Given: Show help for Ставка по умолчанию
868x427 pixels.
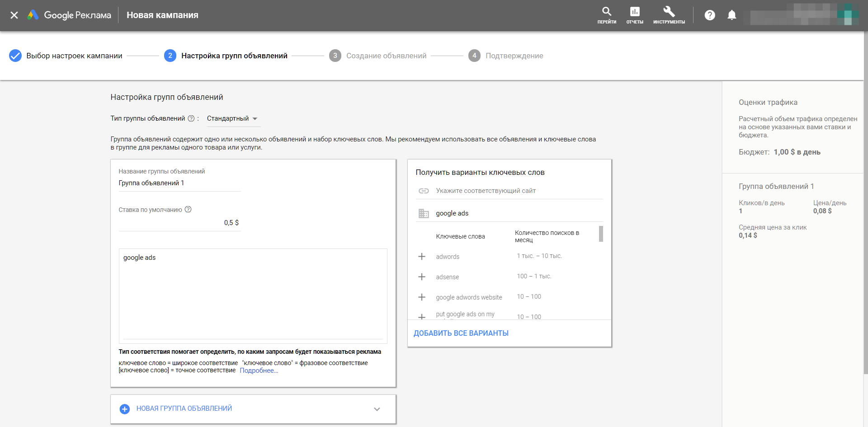Looking at the screenshot, I should pos(188,209).
